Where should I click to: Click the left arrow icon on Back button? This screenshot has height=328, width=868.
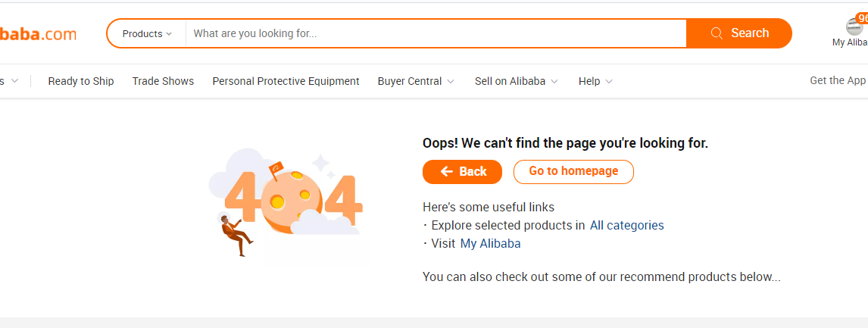[447, 172]
